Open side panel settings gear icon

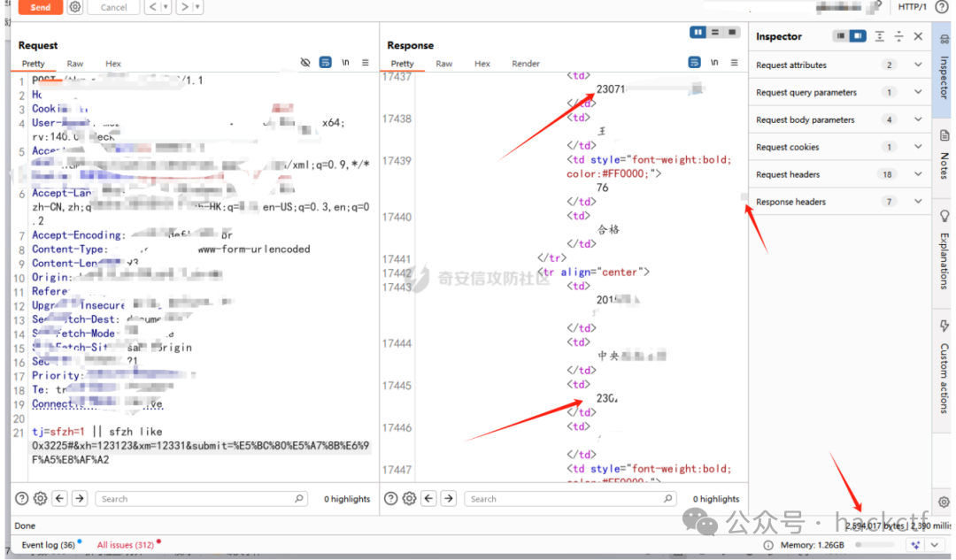[944, 502]
